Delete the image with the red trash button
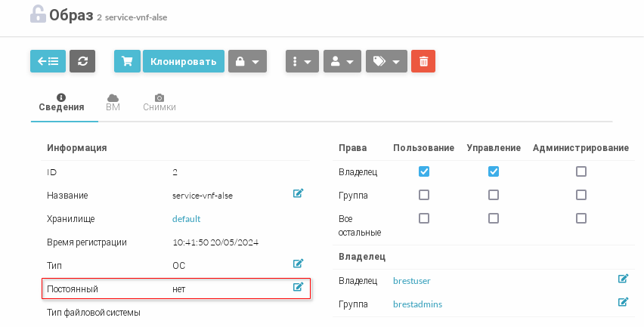644x327 pixels. coord(423,62)
